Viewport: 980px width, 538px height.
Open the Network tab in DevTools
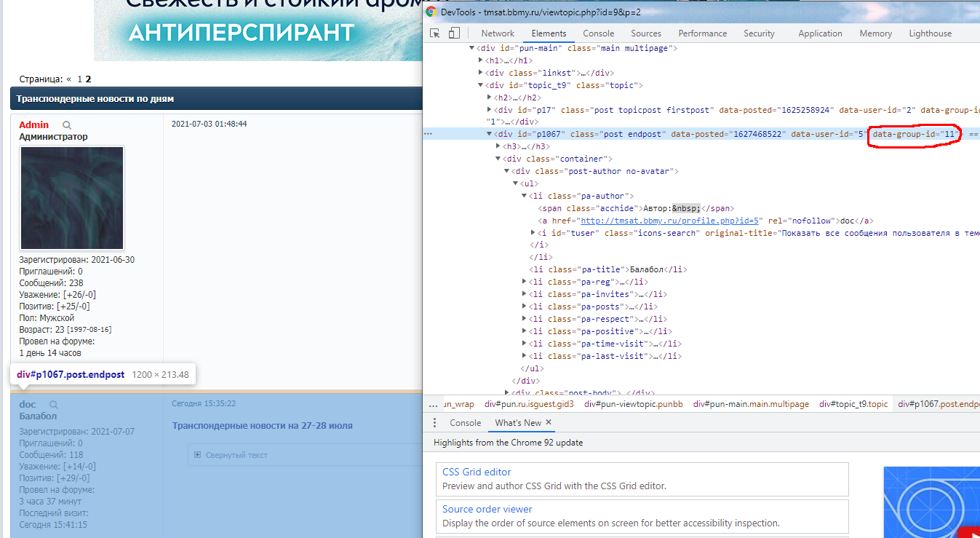[498, 33]
